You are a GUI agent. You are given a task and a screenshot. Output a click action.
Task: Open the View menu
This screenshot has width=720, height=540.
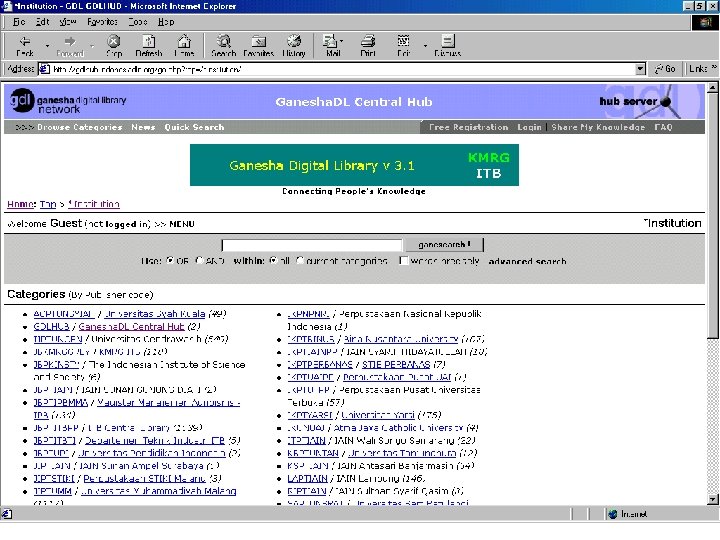point(68,22)
